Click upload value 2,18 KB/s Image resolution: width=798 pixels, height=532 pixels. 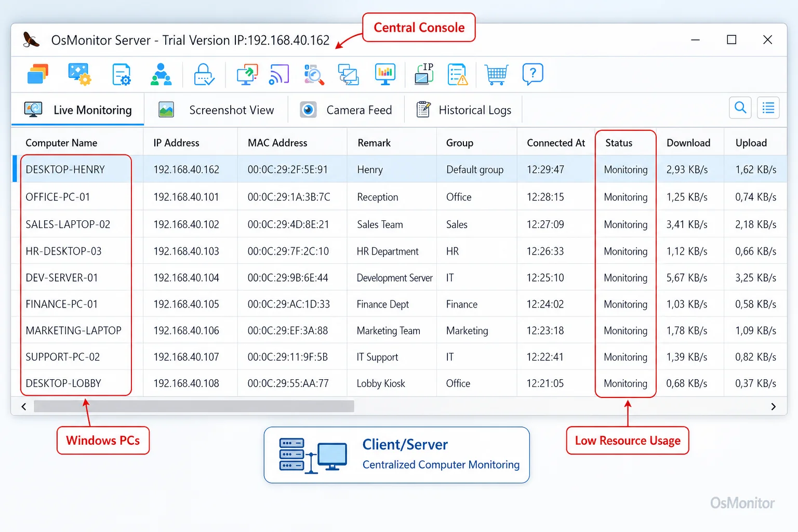tap(755, 224)
